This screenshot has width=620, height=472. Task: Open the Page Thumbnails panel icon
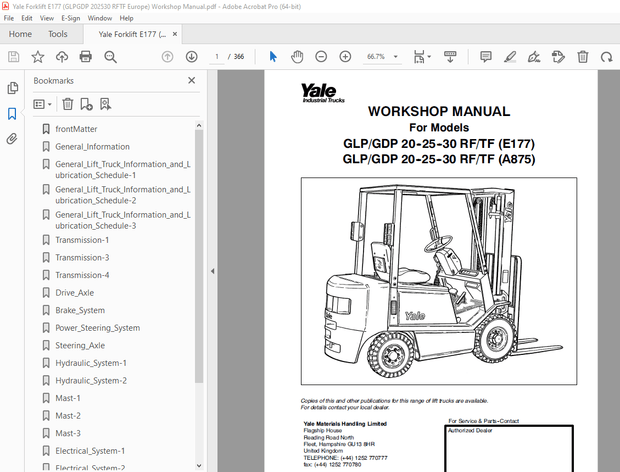point(12,88)
